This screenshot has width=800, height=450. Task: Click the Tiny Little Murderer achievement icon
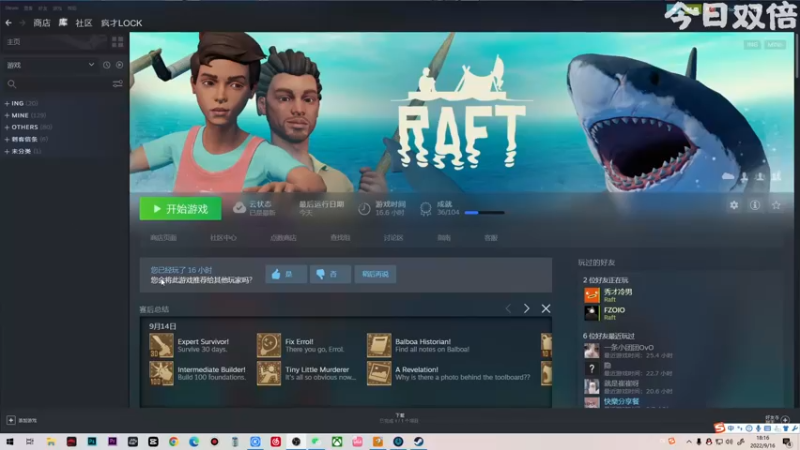(x=269, y=373)
